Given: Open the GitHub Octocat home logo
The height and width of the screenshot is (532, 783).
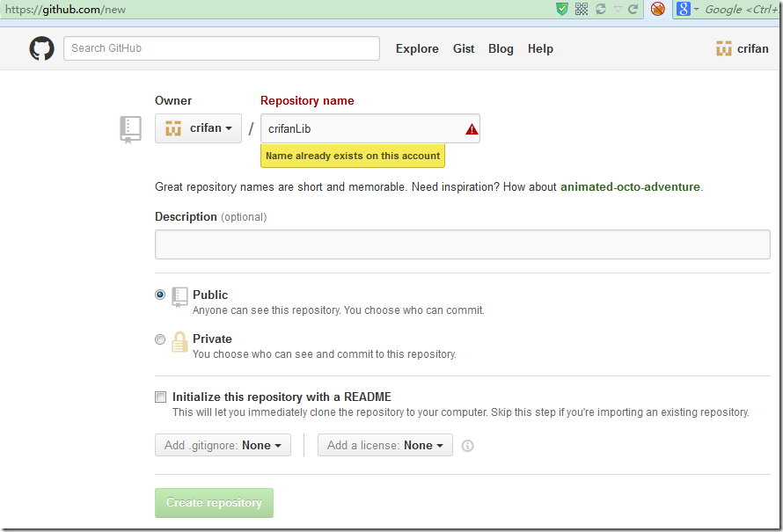Looking at the screenshot, I should [x=41, y=48].
